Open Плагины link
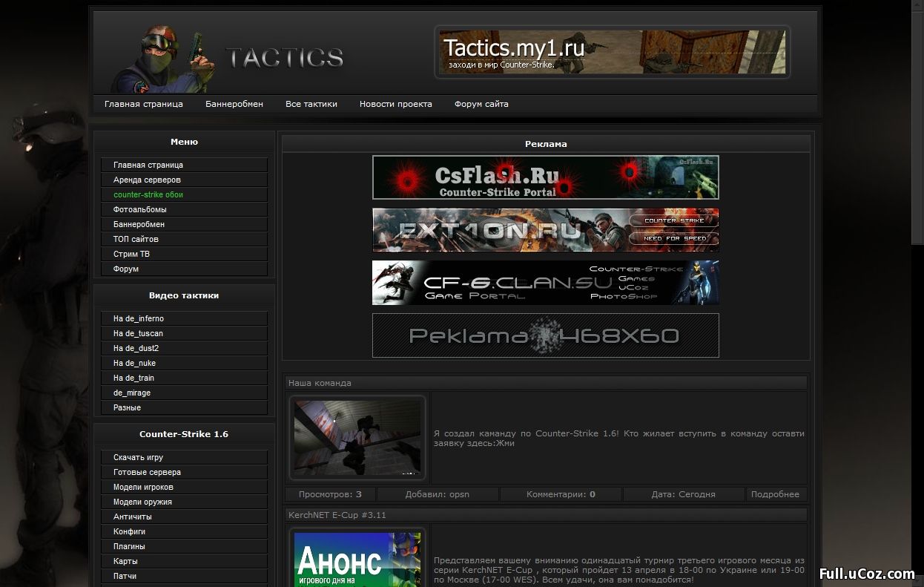The width and height of the screenshot is (924, 587). [184, 546]
